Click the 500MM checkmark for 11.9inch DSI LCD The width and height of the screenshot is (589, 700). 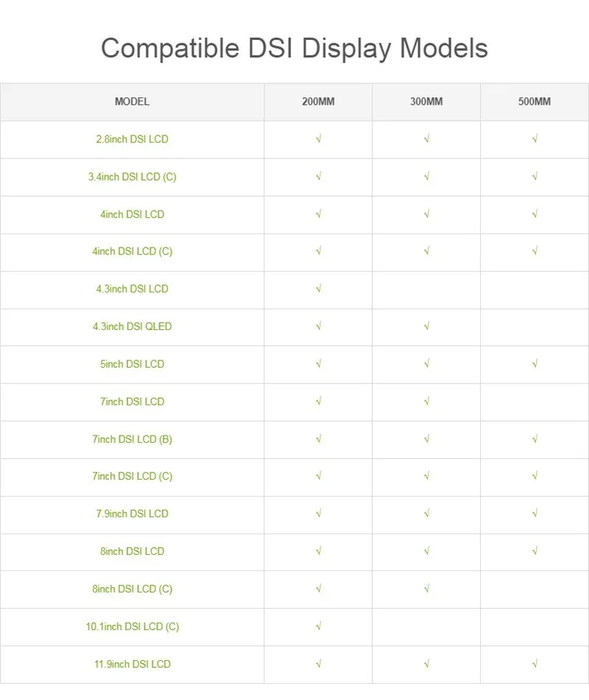(535, 664)
